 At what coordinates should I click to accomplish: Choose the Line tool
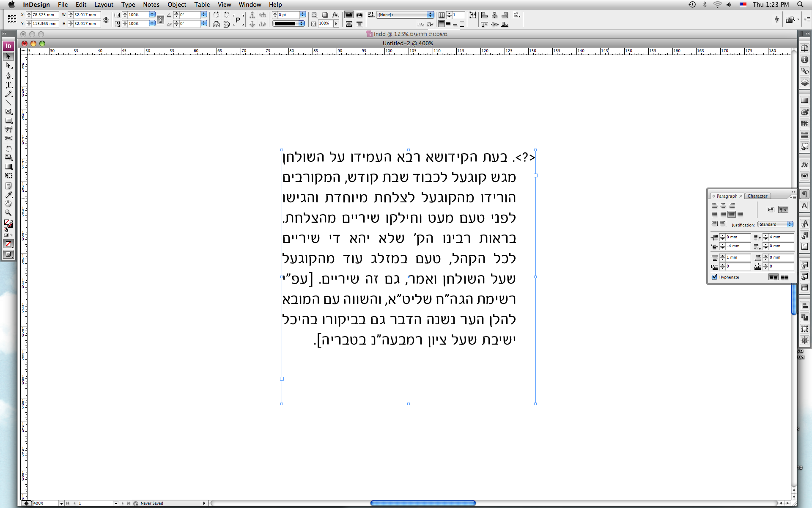8,103
